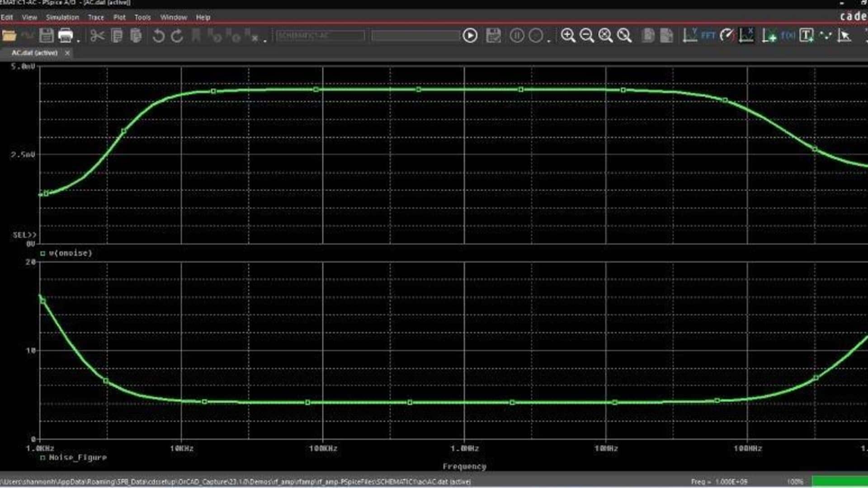Close the AC.dat (active) tab

click(67, 53)
